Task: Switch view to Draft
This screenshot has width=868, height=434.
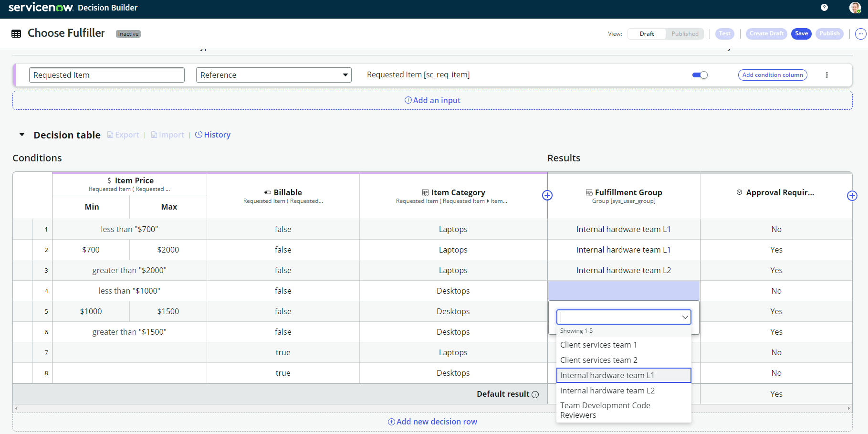Action: (647, 34)
